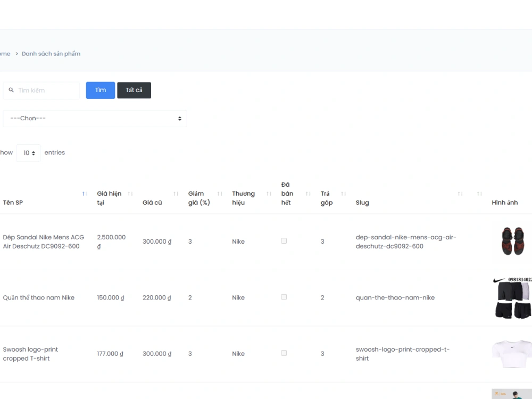This screenshot has width=532, height=399.
Task: Open the entries count dropdown showing 10
Action: point(29,153)
